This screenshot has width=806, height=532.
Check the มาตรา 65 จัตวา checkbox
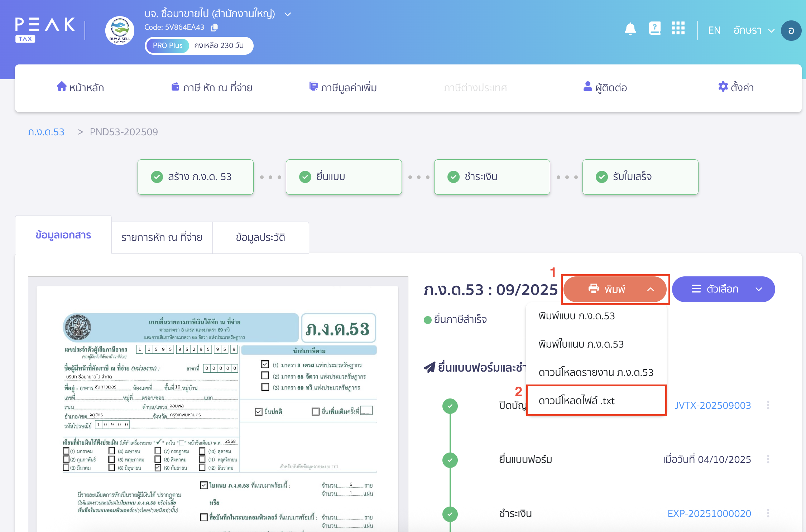265,376
